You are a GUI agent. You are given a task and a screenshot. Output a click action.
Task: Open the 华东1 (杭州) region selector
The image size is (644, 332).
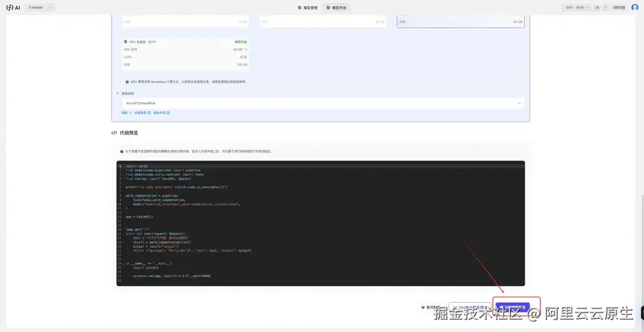(576, 7)
